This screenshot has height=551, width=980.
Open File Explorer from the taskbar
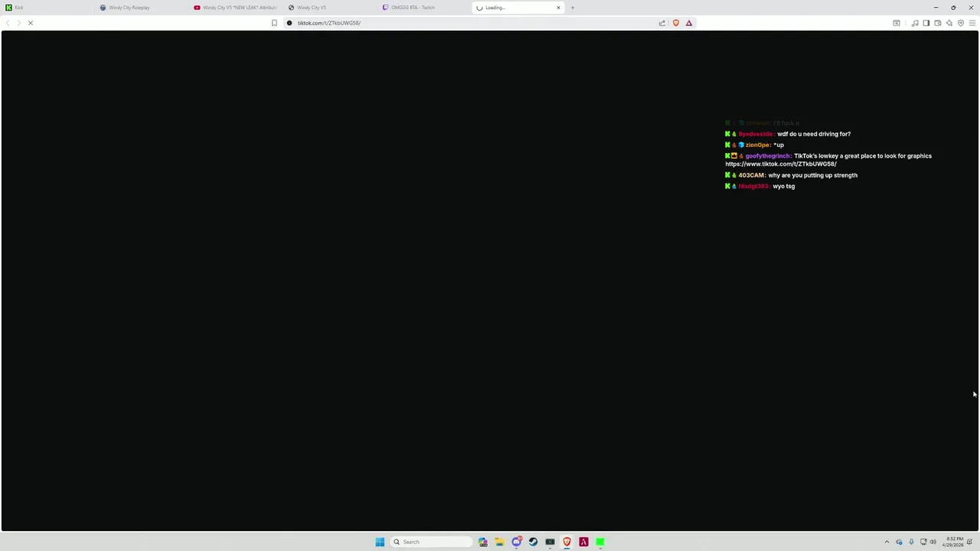click(499, 542)
